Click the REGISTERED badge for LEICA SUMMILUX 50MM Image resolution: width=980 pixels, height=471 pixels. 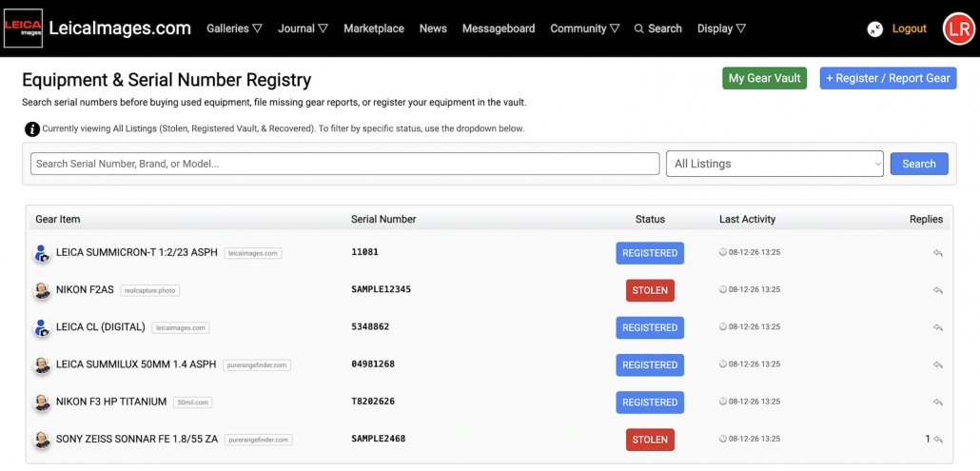click(x=650, y=364)
